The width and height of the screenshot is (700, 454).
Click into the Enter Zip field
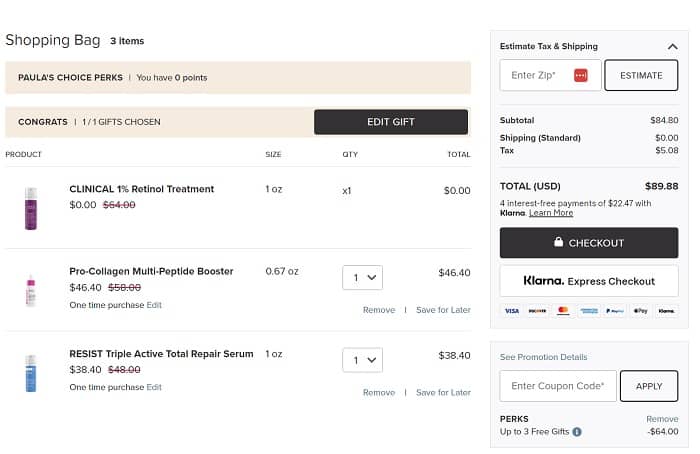tap(537, 76)
